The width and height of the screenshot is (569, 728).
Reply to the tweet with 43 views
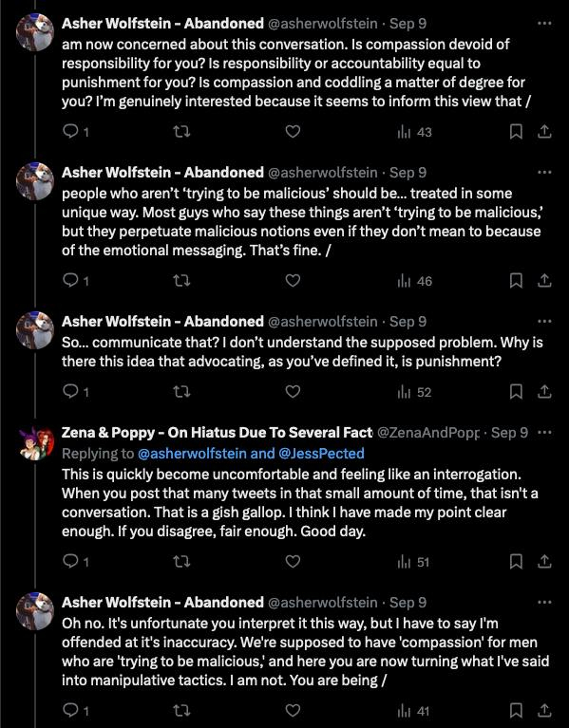pos(75,132)
